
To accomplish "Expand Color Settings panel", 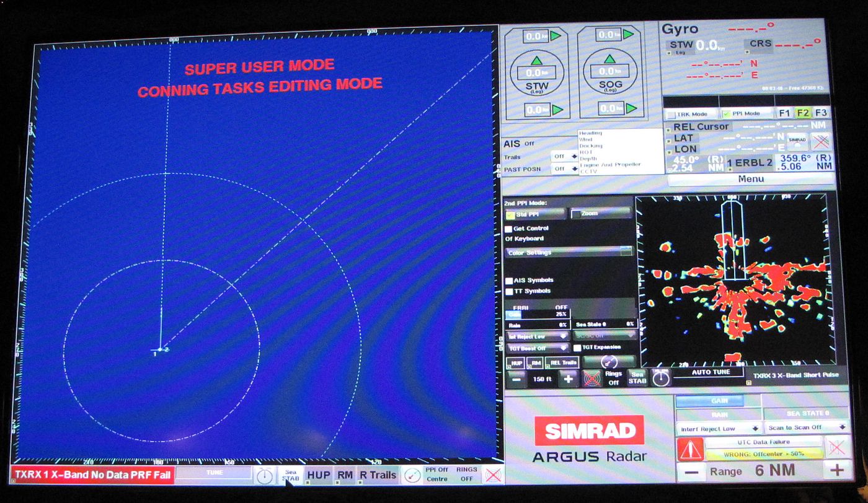I will tap(569, 252).
